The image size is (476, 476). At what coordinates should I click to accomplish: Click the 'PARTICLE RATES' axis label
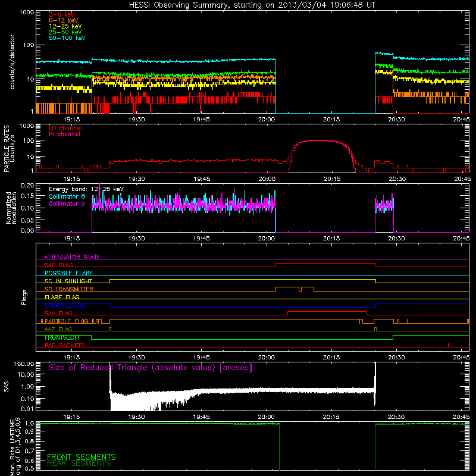(x=7, y=148)
